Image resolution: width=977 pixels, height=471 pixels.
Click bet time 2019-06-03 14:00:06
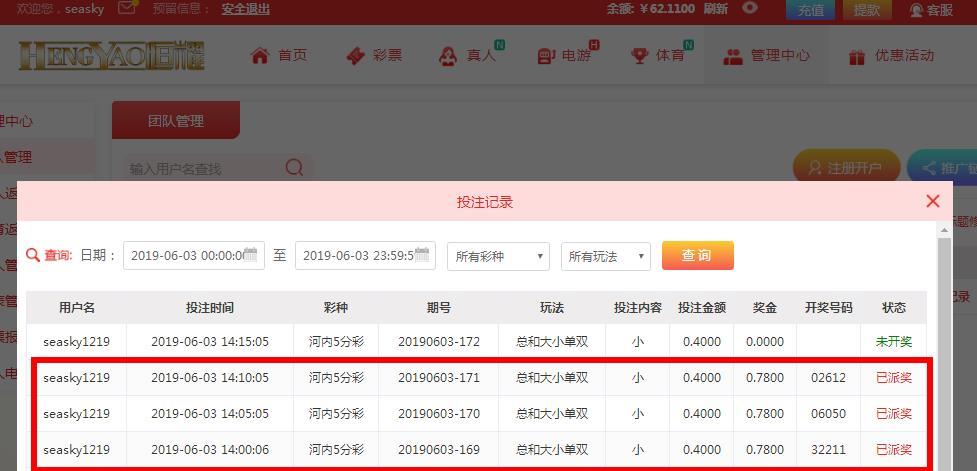210,449
